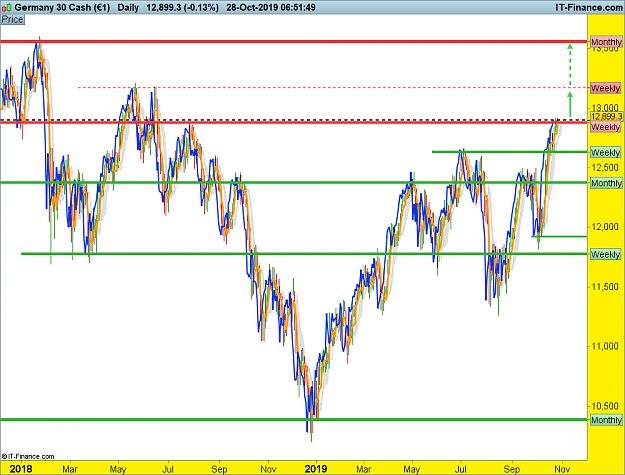Click the 12,000 price axis value

coord(605,227)
